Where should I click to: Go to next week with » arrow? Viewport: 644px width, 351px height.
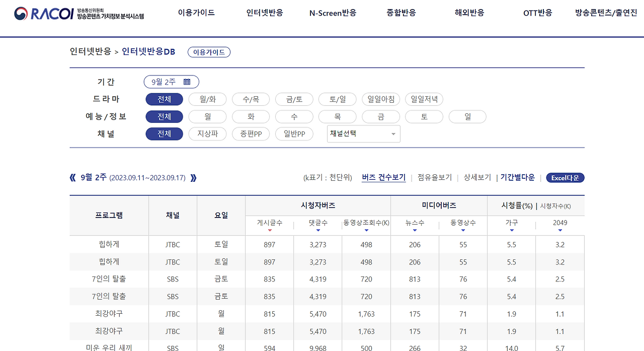click(x=193, y=177)
